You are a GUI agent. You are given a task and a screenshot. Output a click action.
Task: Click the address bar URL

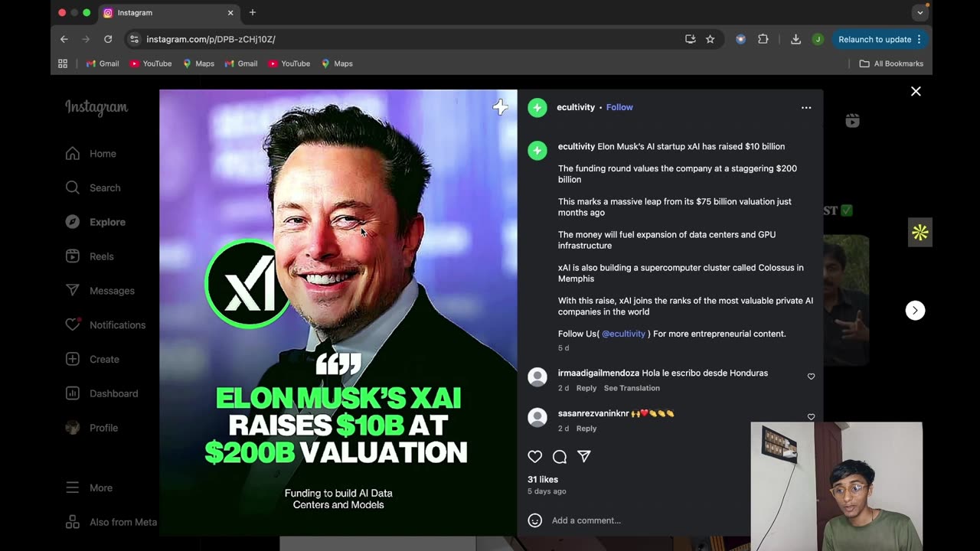pyautogui.click(x=211, y=39)
